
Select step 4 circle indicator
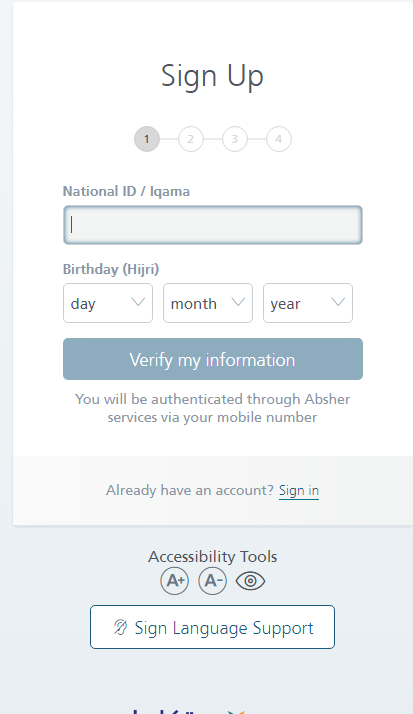point(279,139)
